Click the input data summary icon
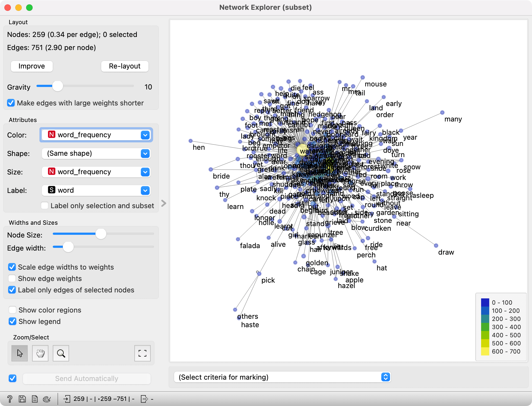 pos(67,399)
